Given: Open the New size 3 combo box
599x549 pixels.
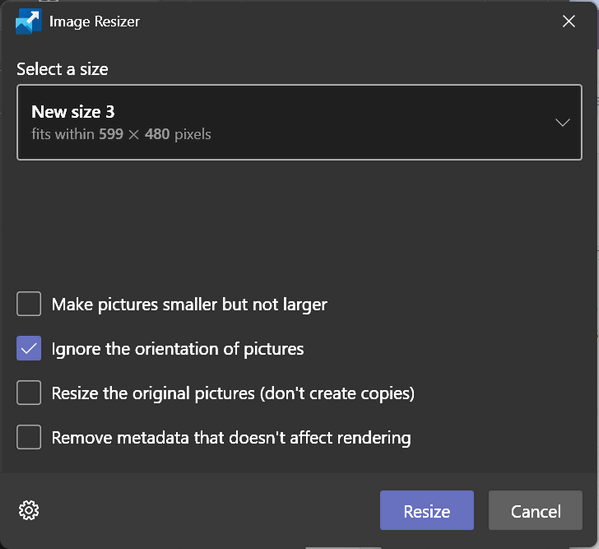Looking at the screenshot, I should [x=300, y=122].
